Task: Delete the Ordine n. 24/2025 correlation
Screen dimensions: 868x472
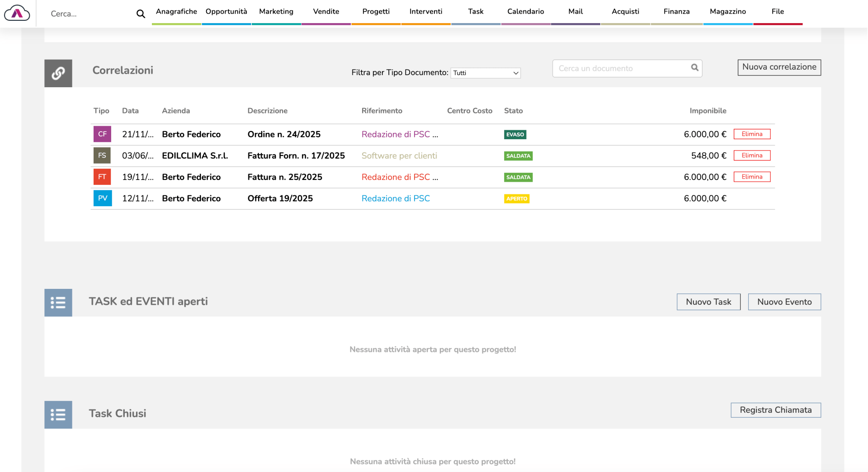Action: coord(752,134)
